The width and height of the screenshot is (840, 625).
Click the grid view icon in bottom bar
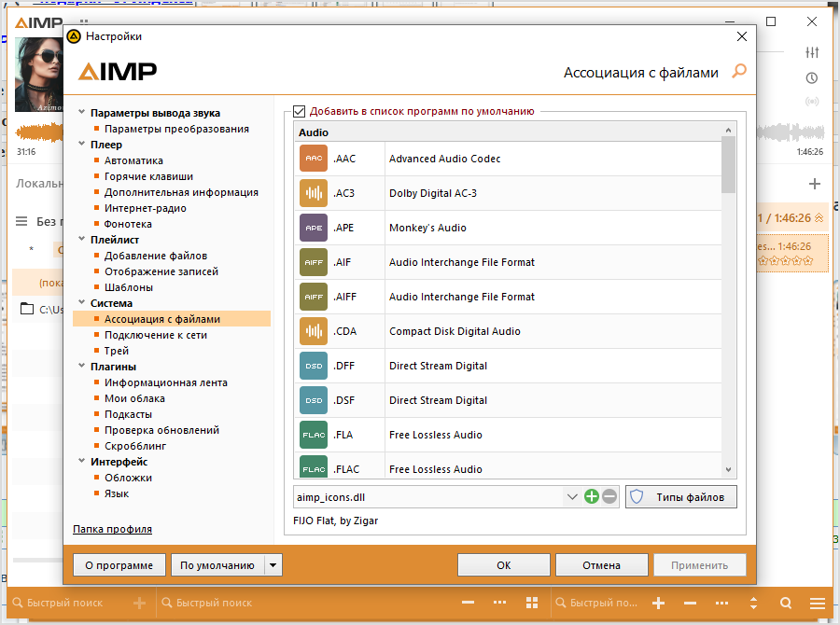pos(532,603)
